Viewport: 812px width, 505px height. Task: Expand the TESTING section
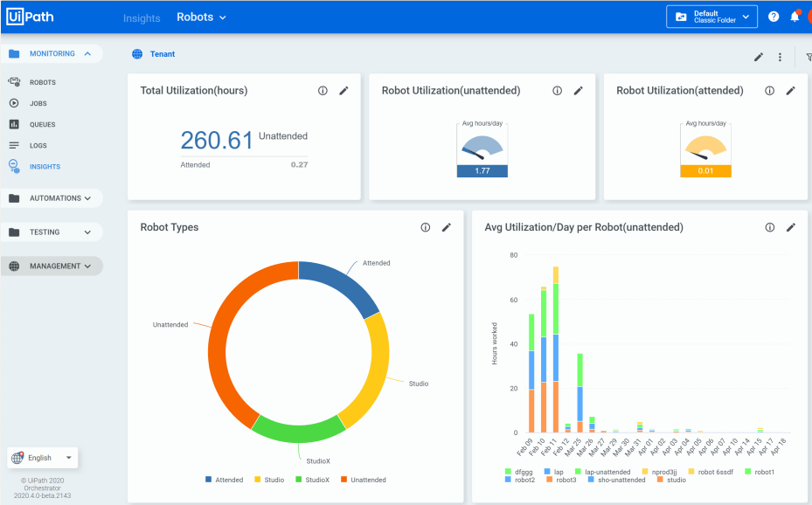(x=87, y=232)
